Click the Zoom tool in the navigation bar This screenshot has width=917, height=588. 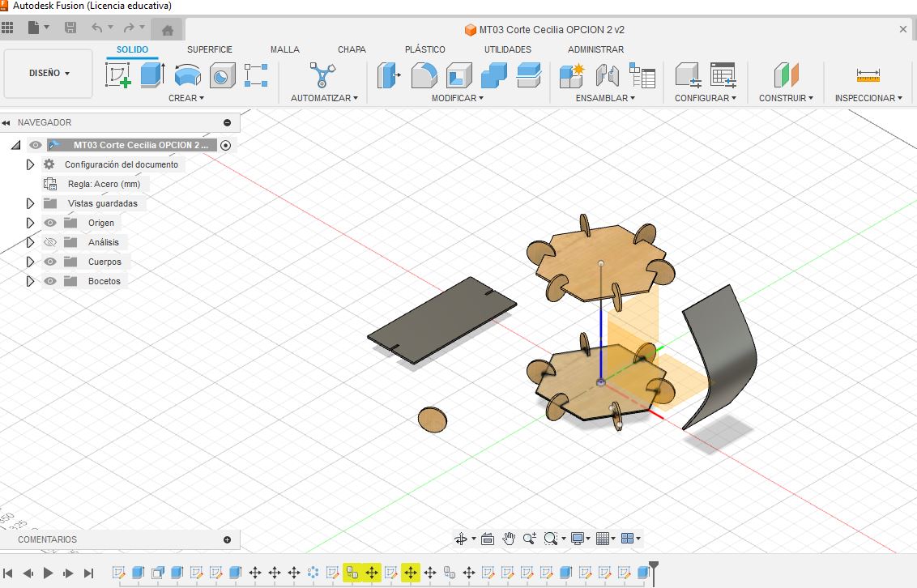(x=530, y=539)
